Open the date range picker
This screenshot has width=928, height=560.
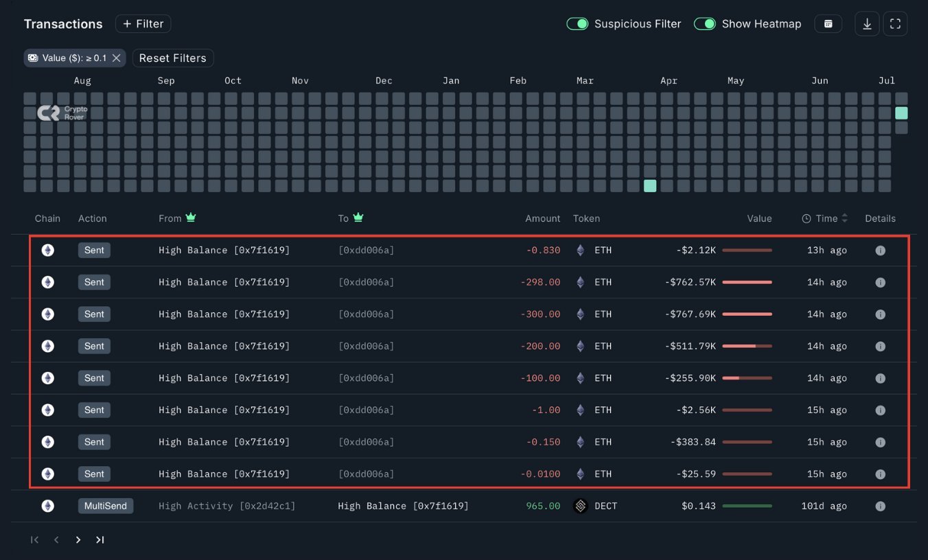pos(828,23)
